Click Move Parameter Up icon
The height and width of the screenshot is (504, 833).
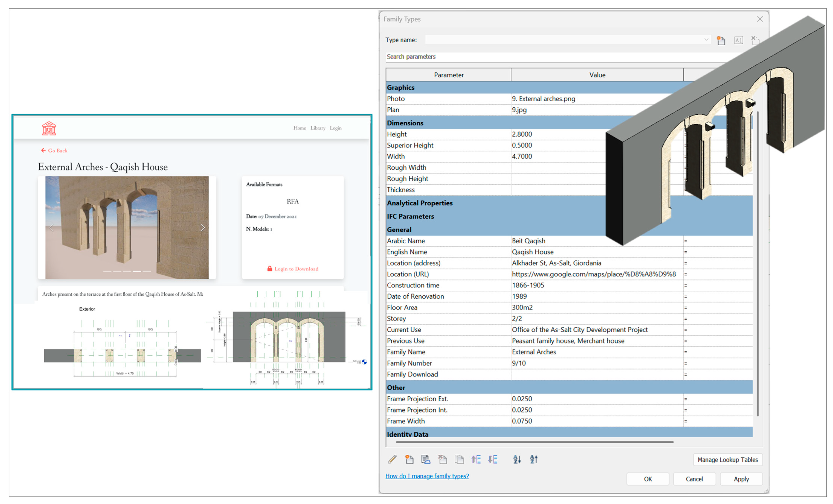pos(476,459)
